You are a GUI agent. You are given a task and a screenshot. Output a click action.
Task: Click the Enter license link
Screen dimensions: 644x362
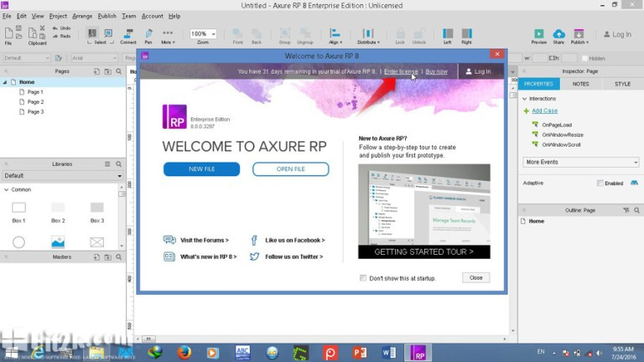pos(401,71)
